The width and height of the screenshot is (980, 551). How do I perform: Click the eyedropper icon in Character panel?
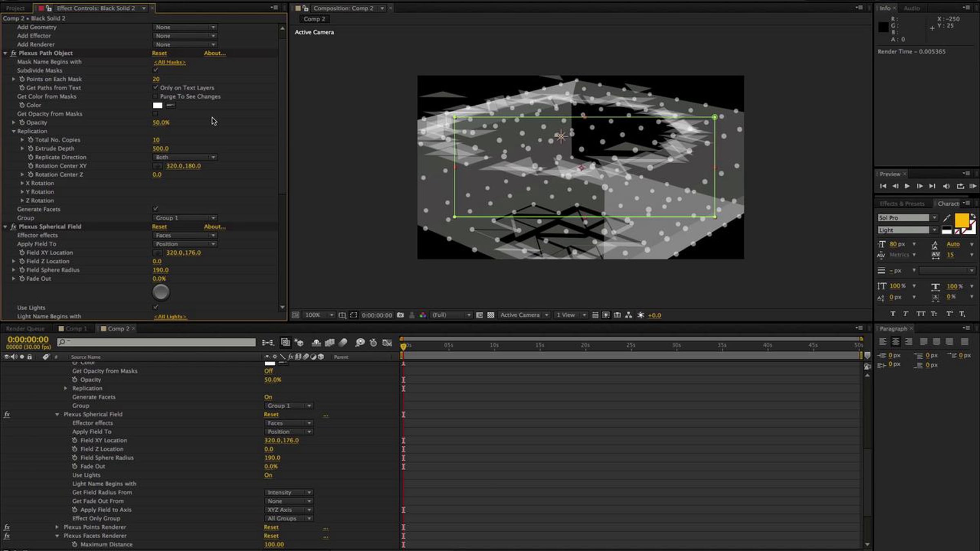click(947, 218)
